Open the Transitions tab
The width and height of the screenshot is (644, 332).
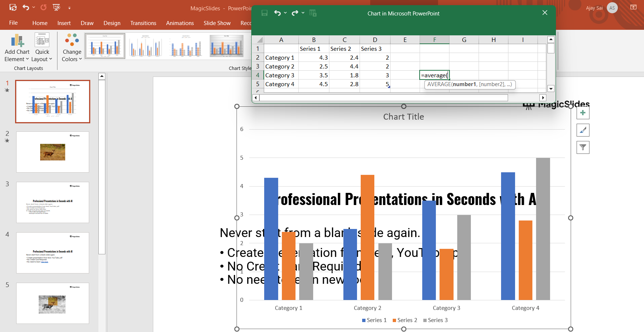click(x=143, y=23)
